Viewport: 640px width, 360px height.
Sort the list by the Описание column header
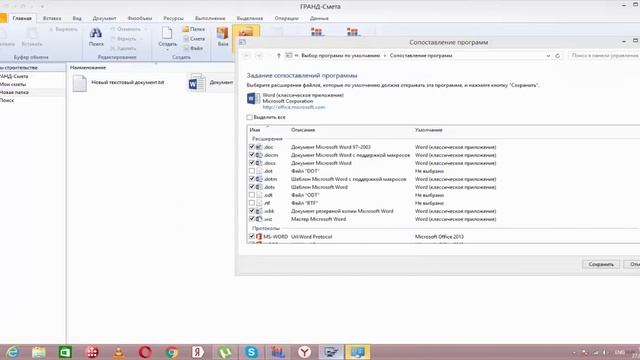click(303, 130)
